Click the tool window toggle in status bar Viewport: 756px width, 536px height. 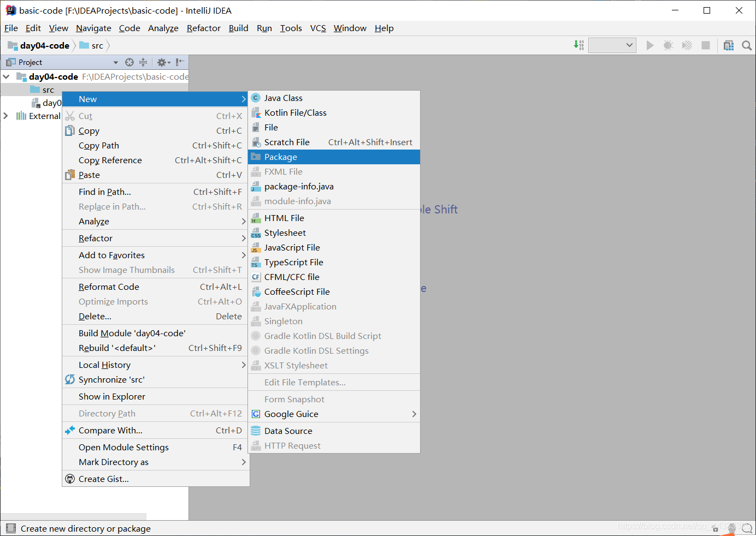pyautogui.click(x=11, y=528)
